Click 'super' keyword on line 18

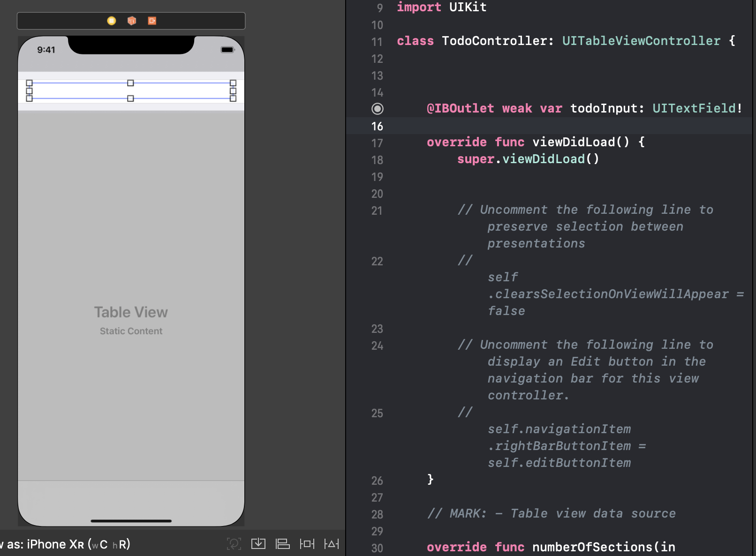click(476, 159)
